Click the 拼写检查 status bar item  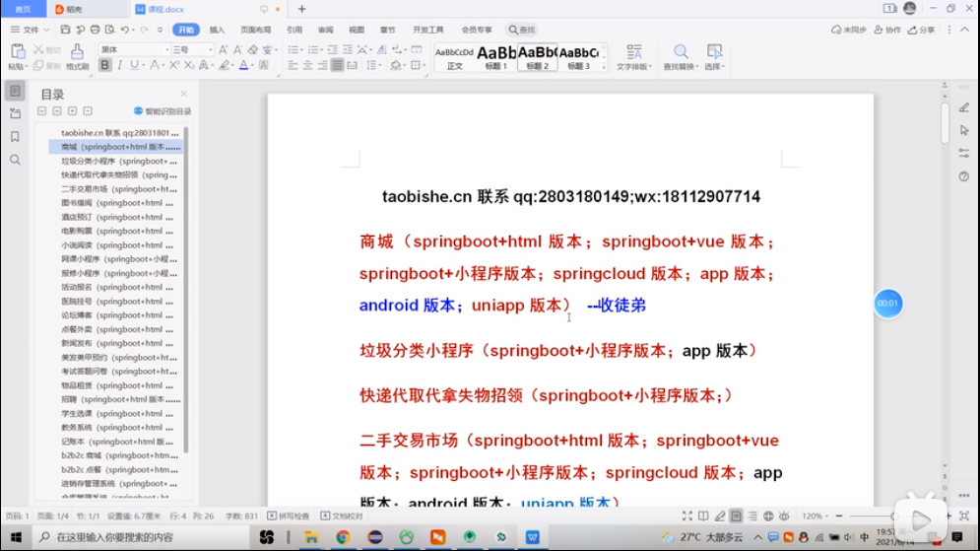pyautogui.click(x=289, y=516)
